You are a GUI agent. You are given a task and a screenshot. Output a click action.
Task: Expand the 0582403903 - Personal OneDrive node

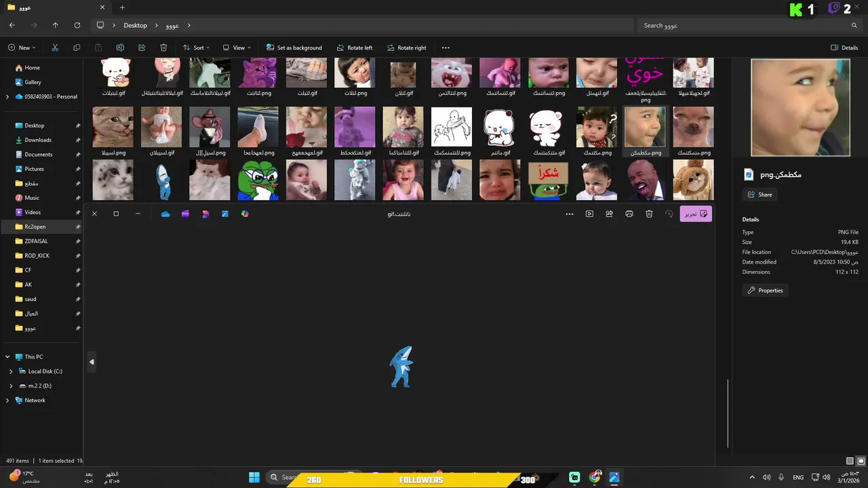coord(7,97)
